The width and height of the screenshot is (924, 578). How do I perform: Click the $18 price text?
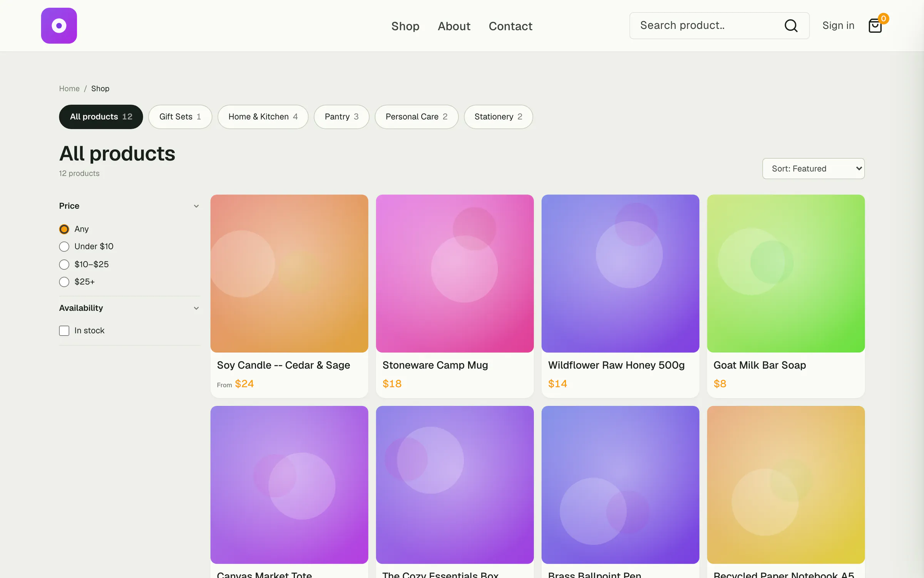point(392,384)
